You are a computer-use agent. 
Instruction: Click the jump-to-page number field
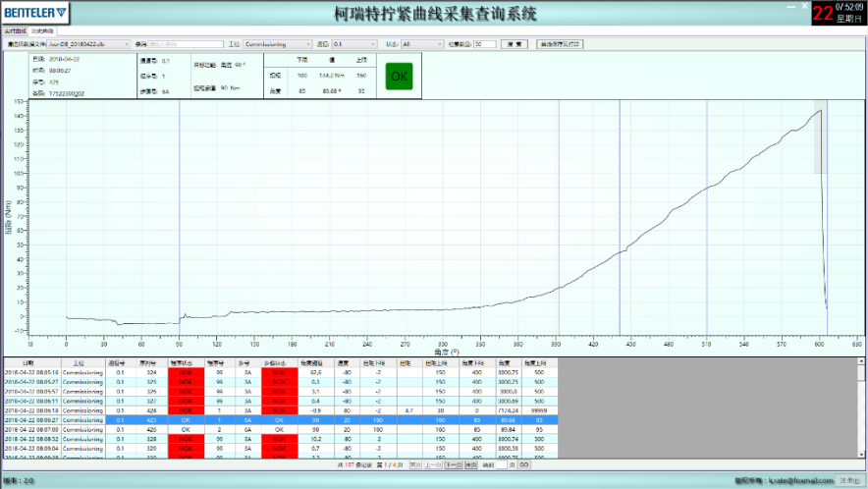(502, 465)
